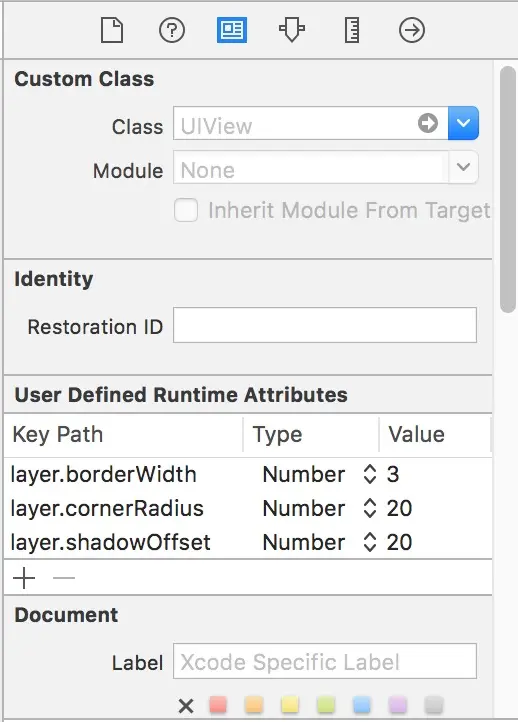Expand the Class dropdown arrow

[463, 123]
